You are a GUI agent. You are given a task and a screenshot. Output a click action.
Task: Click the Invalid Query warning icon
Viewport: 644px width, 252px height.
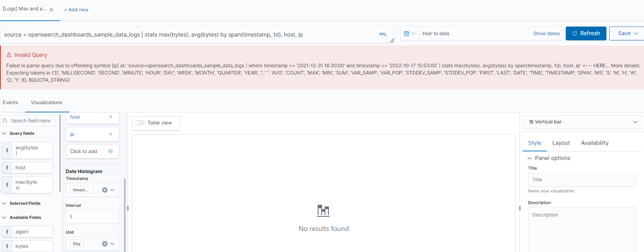[x=9, y=55]
